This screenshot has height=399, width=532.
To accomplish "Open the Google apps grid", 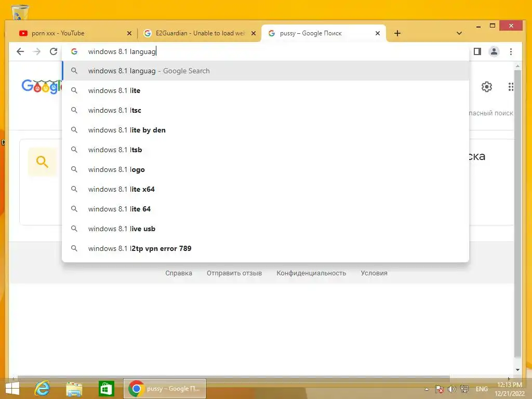I will click(511, 87).
